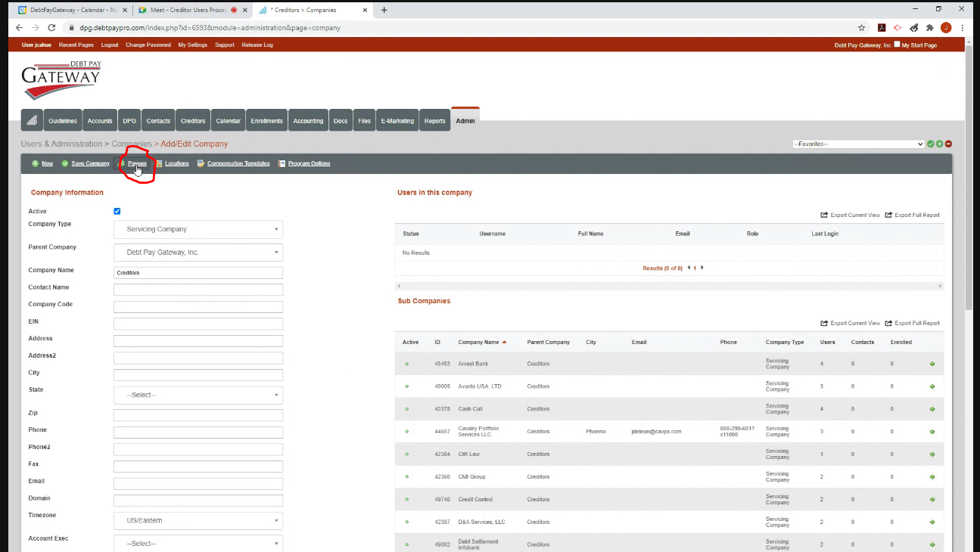Open Release Log link
Viewport: 980px width, 552px height.
pyautogui.click(x=257, y=45)
